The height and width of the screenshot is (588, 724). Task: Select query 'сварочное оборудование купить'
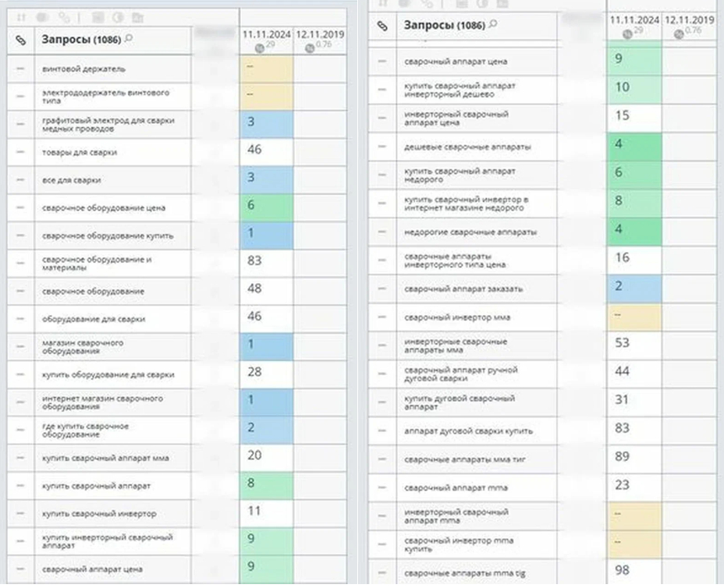(108, 236)
